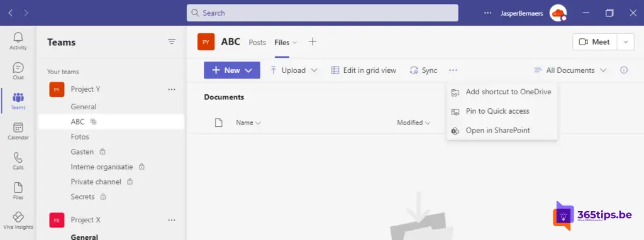Select the Project X team name
This screenshot has width=644, height=240.
(86, 221)
